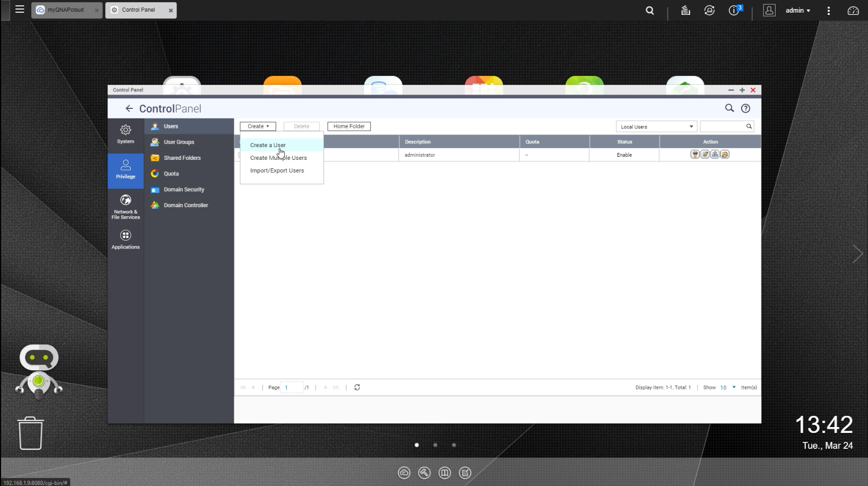Screen dimensions: 868x486
Task: Open the main hamburger menu
Action: coord(20,10)
